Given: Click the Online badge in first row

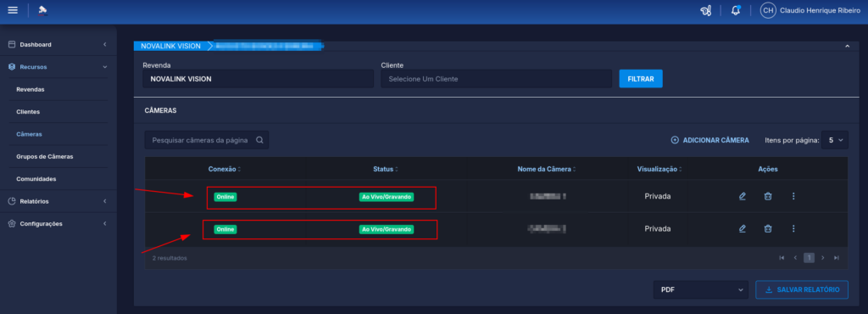Looking at the screenshot, I should point(225,197).
